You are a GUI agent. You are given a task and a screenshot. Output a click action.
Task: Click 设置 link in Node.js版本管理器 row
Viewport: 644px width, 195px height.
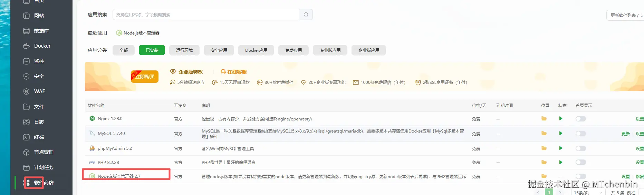click(x=625, y=176)
